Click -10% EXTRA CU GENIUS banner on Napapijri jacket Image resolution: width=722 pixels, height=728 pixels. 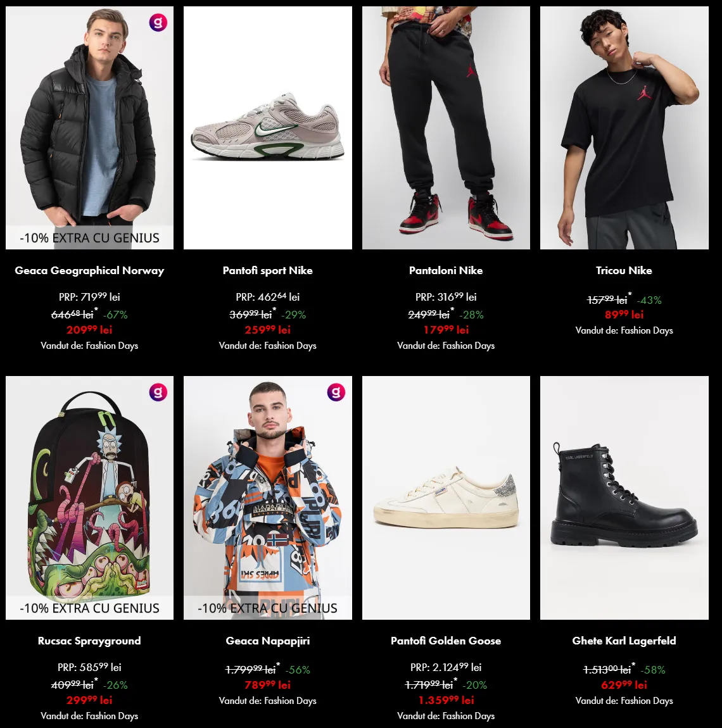(268, 608)
